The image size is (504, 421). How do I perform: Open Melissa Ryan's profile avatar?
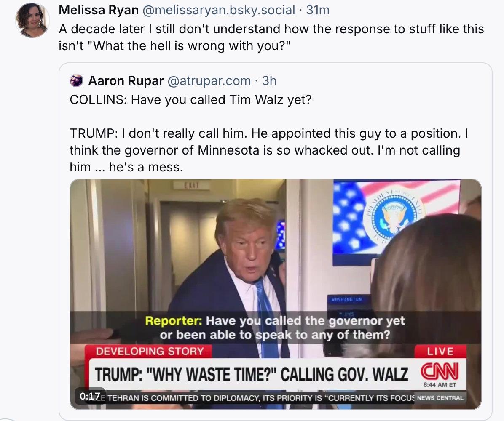(32, 20)
